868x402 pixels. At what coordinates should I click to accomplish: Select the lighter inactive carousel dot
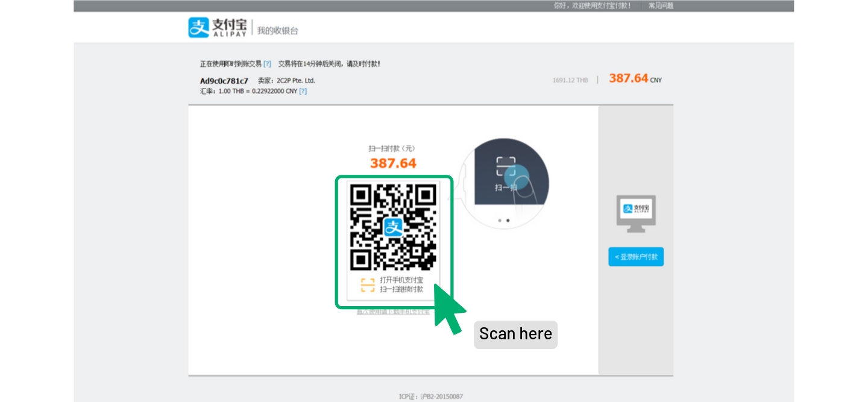coord(499,221)
